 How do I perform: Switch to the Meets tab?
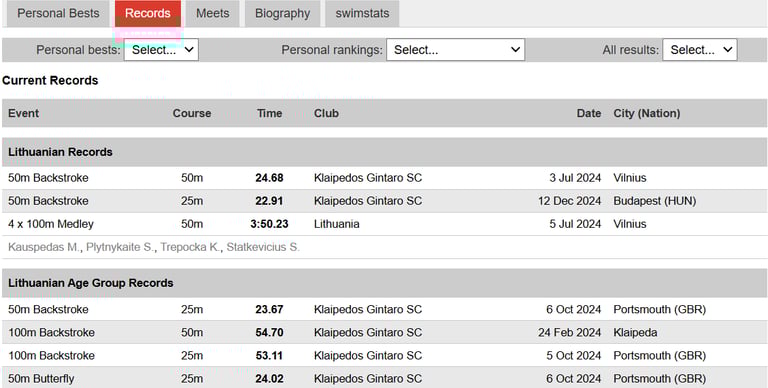213,13
